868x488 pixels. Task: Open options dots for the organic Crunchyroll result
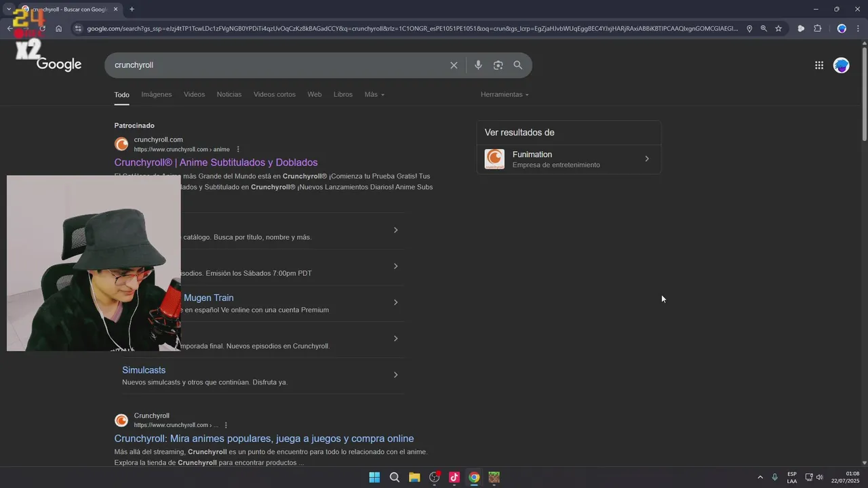click(x=226, y=425)
